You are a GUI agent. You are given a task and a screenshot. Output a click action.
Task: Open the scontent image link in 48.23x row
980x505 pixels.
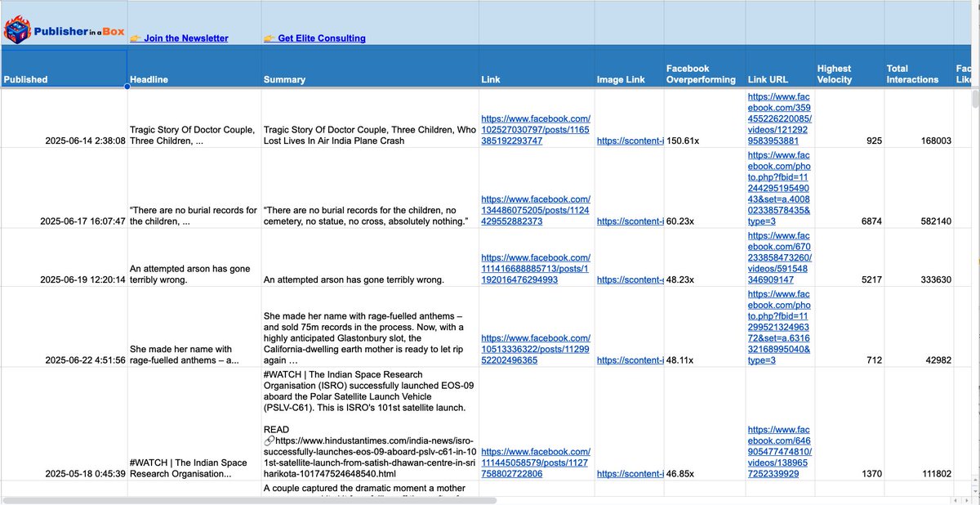[x=630, y=279]
